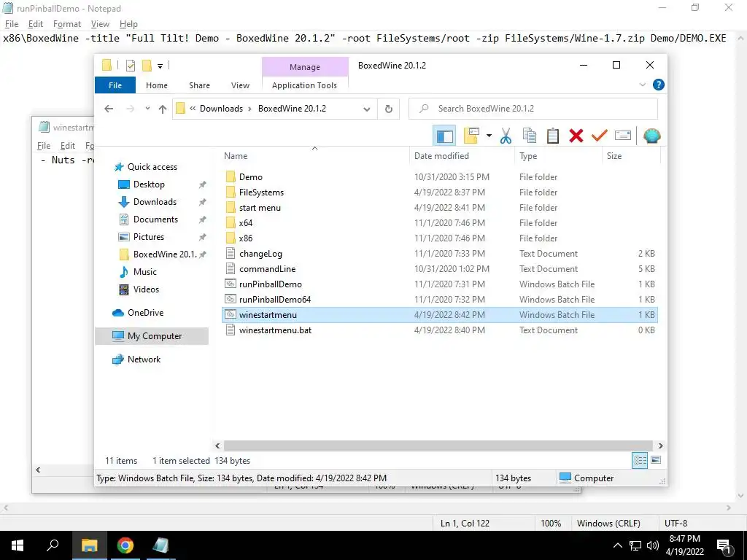The width and height of the screenshot is (747, 560).
Task: Click the Explorer horizontal scrollbar
Action: pos(438,446)
